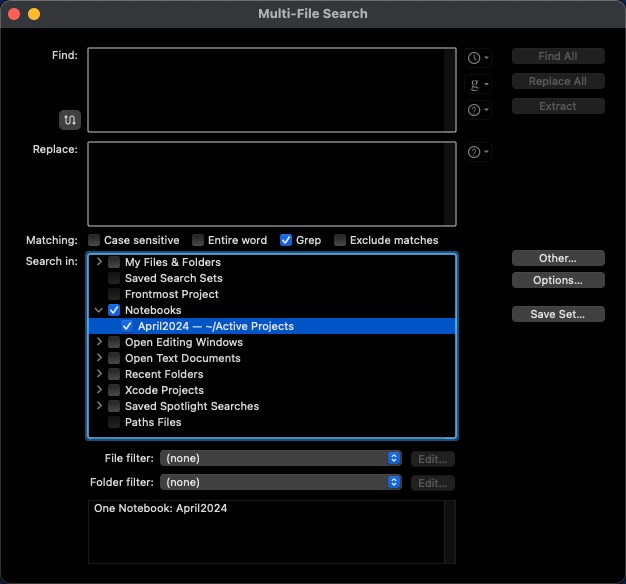Expand Open Text Documents
The image size is (626, 584).
[x=99, y=358]
